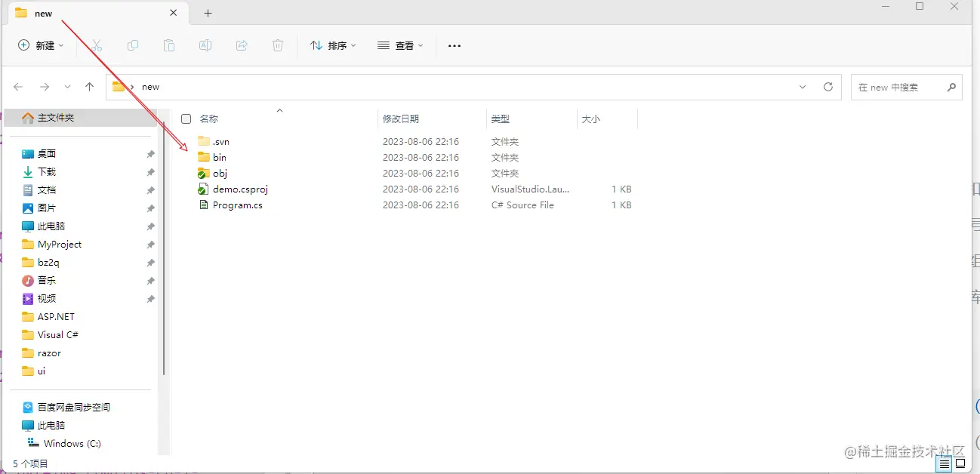
Task: Expand the address bar history dropdown
Action: pos(803,87)
